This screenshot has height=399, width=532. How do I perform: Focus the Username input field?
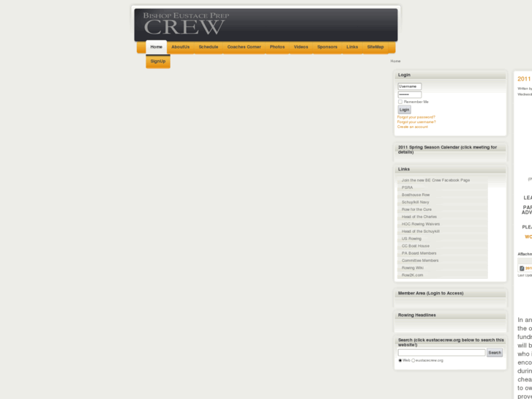(410, 86)
